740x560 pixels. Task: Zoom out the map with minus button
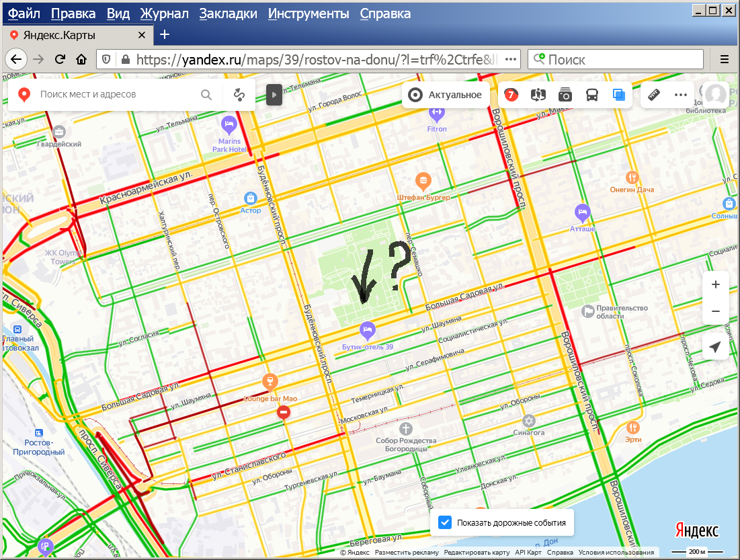[x=715, y=311]
